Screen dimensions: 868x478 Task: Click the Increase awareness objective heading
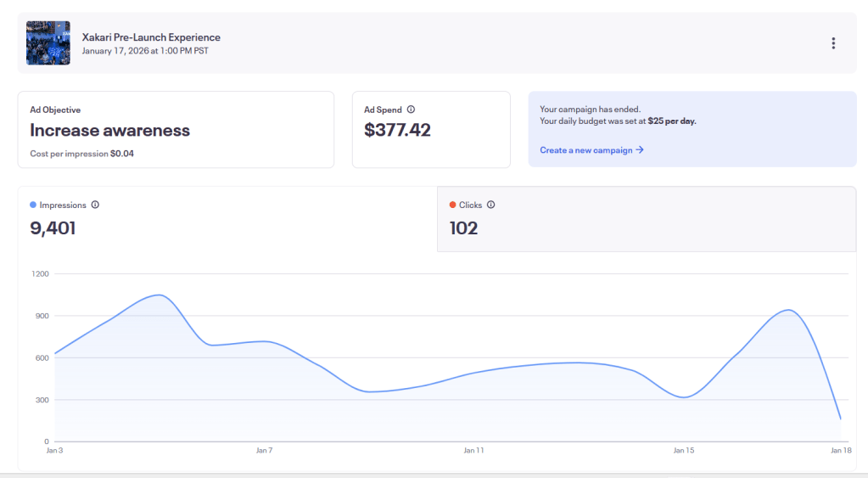[109, 130]
